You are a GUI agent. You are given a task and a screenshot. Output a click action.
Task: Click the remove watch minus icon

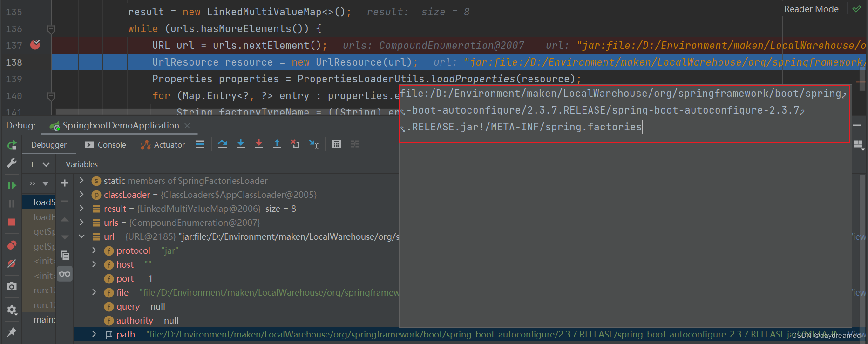click(65, 201)
